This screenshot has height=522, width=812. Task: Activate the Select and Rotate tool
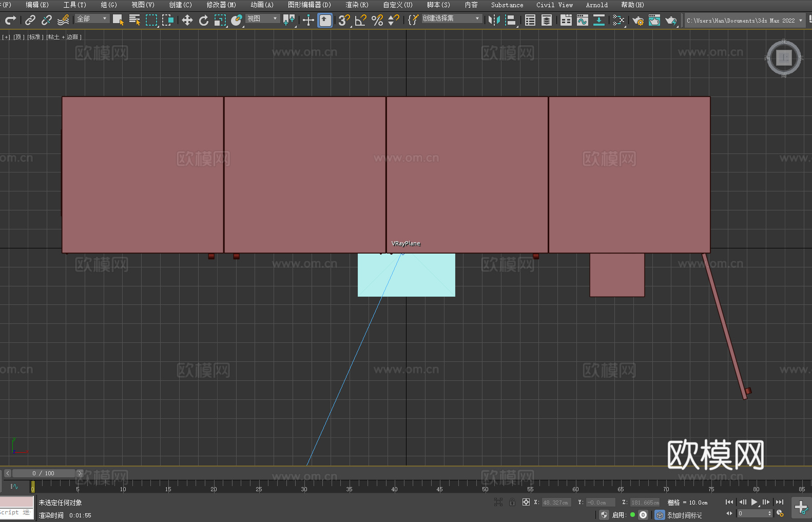pyautogui.click(x=204, y=20)
